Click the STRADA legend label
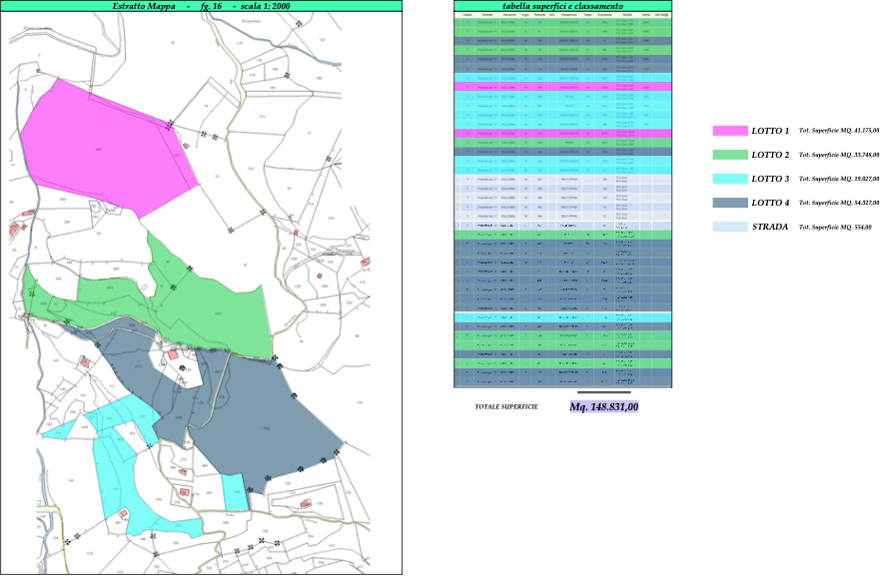Image resolution: width=889 pixels, height=588 pixels. pyautogui.click(x=770, y=227)
